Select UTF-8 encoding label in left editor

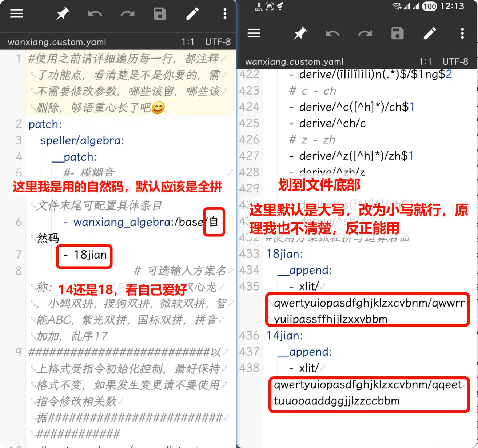pos(218,42)
